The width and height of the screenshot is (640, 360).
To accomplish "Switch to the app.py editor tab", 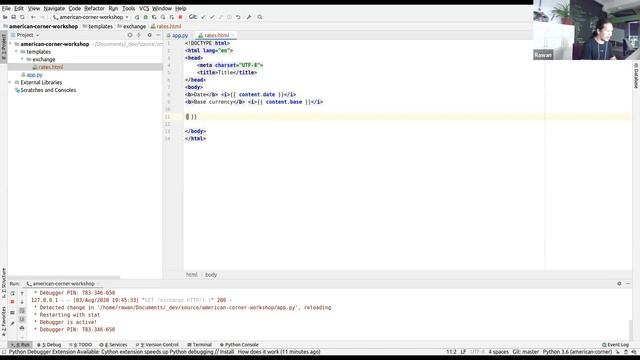I will tap(178, 36).
